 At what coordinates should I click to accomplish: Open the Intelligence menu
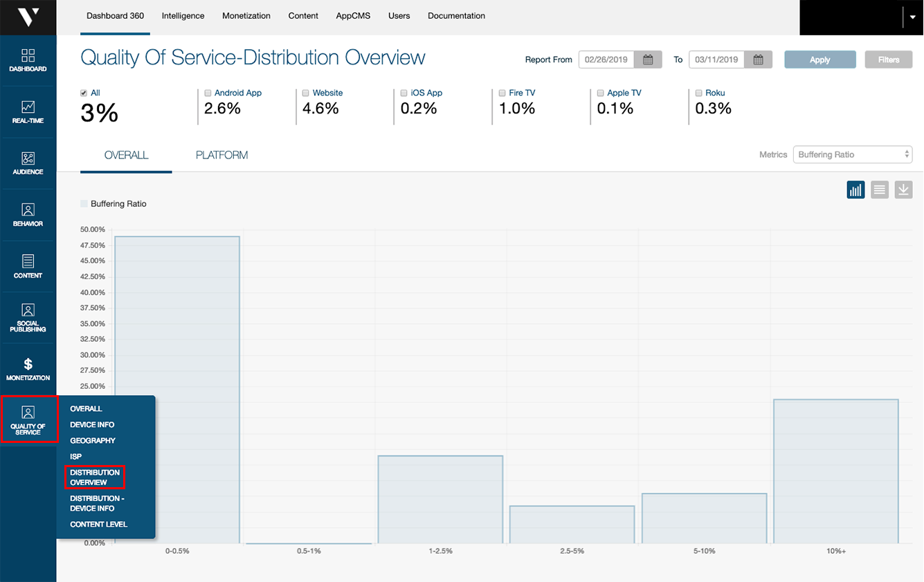pos(183,16)
